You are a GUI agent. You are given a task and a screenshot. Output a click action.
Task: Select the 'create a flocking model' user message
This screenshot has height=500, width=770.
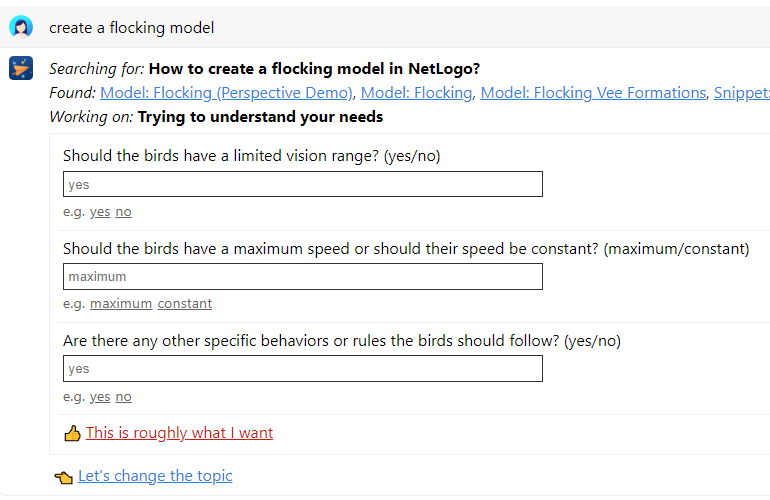pyautogui.click(x=132, y=28)
